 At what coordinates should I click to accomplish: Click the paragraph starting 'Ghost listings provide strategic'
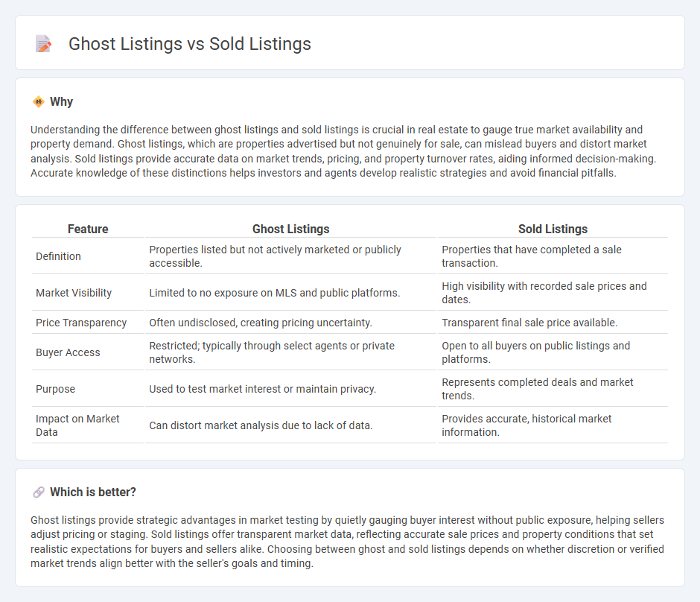click(347, 542)
